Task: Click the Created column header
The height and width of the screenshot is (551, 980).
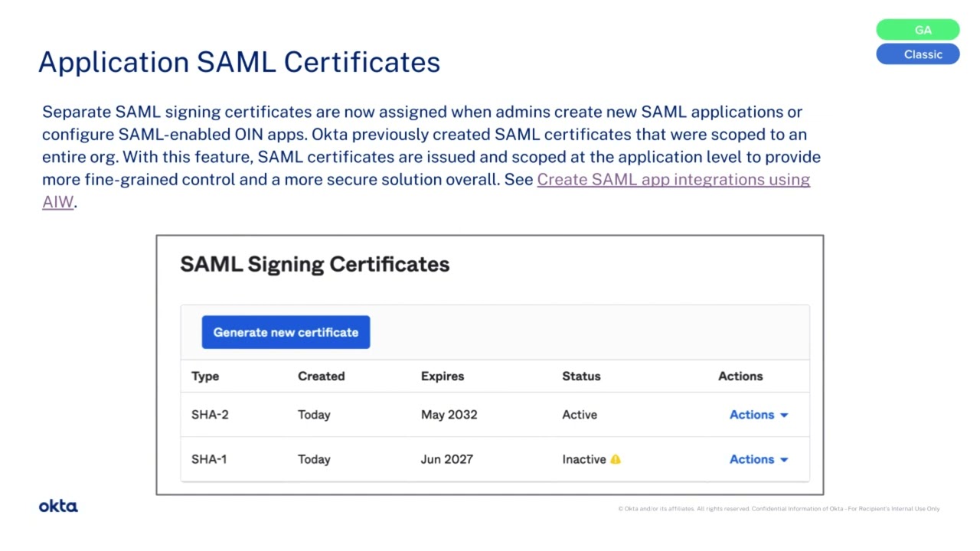Action: 322,377
